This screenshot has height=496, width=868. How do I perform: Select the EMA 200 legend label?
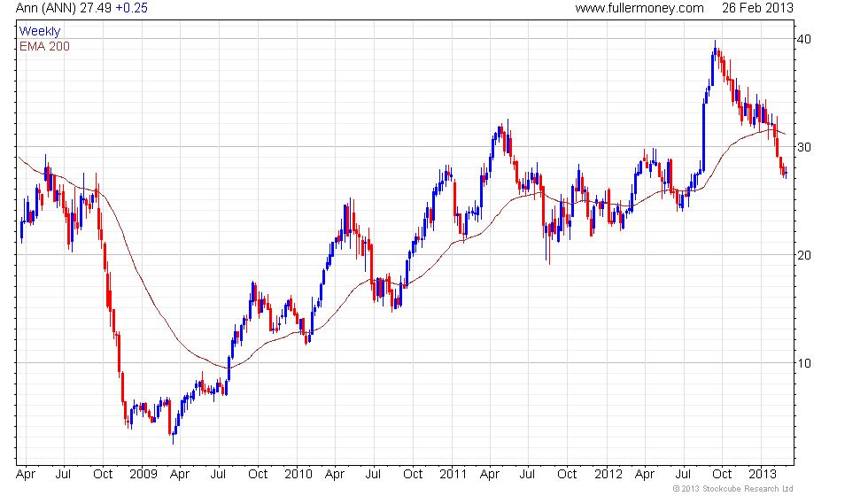click(44, 46)
